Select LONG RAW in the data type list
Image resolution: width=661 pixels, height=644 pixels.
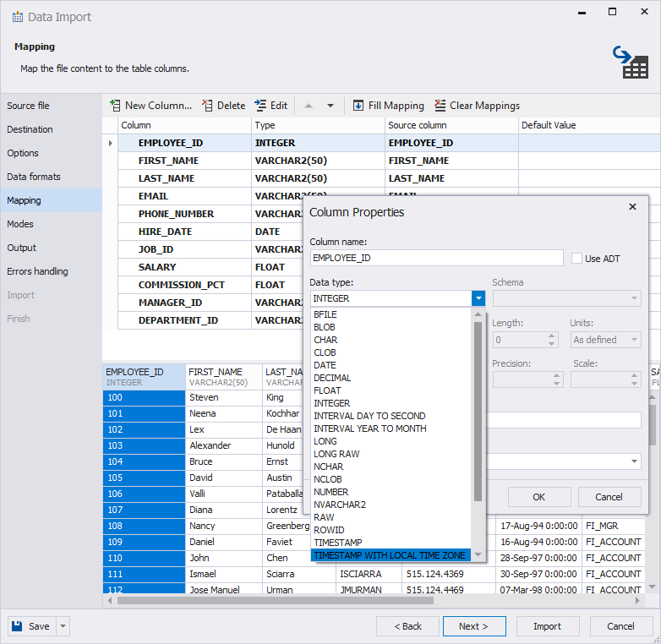(391, 454)
